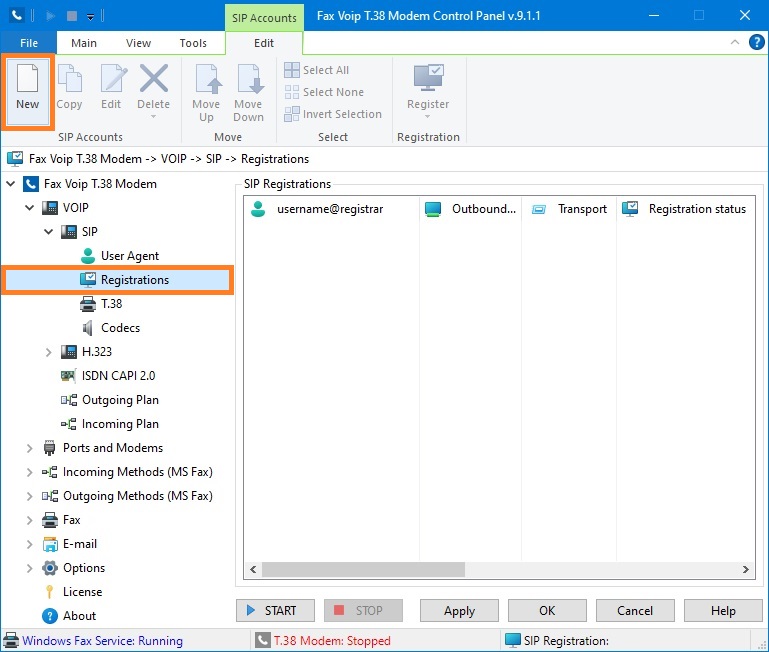Click the quick access play icon
The image size is (769, 652).
(x=51, y=16)
